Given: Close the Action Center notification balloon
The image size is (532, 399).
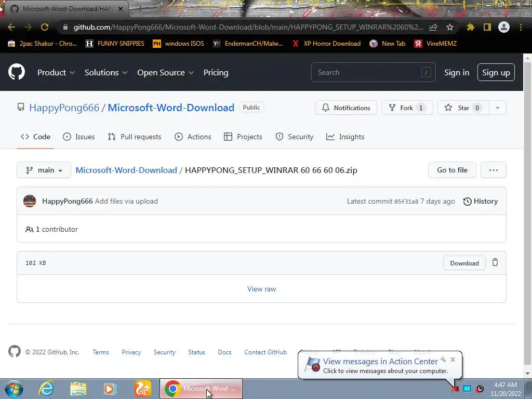Looking at the screenshot, I should 453,360.
